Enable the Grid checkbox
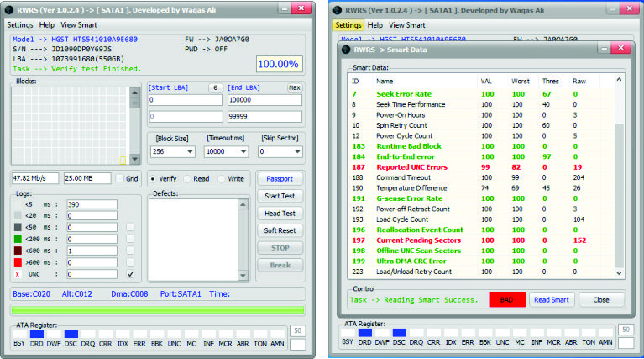Screen dimensions: 644x359 tap(119, 178)
